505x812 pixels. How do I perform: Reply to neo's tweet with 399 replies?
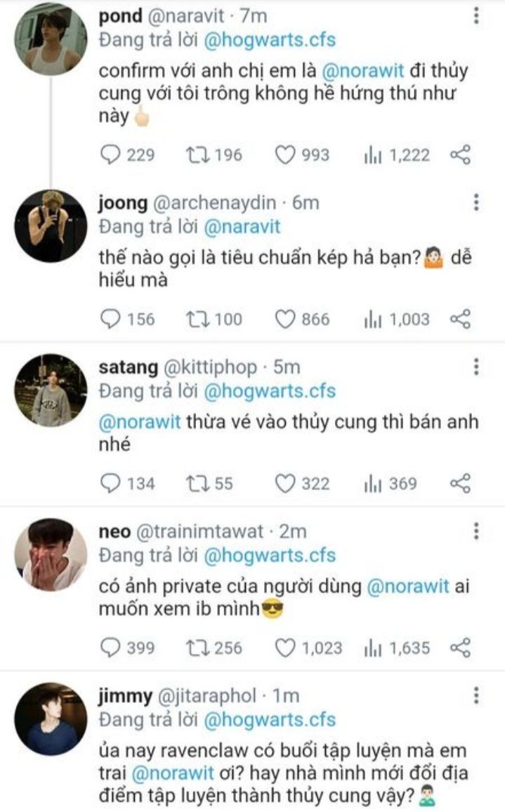click(x=112, y=648)
